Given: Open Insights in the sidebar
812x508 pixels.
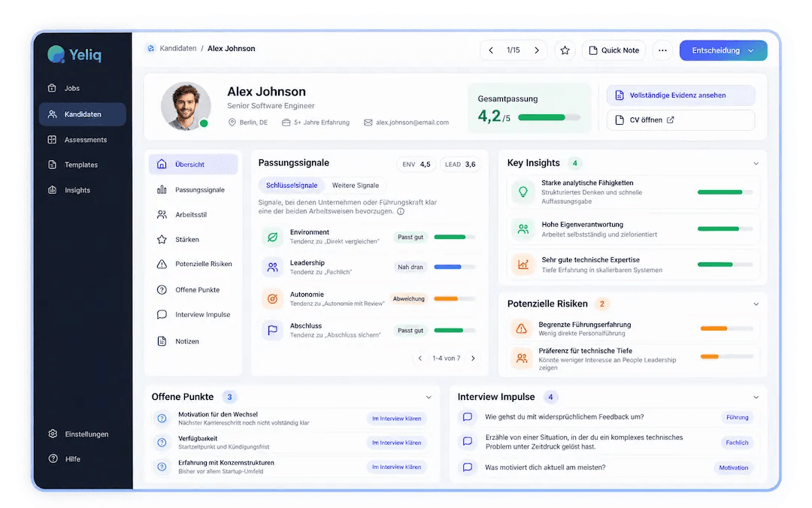Looking at the screenshot, I should (x=83, y=190).
